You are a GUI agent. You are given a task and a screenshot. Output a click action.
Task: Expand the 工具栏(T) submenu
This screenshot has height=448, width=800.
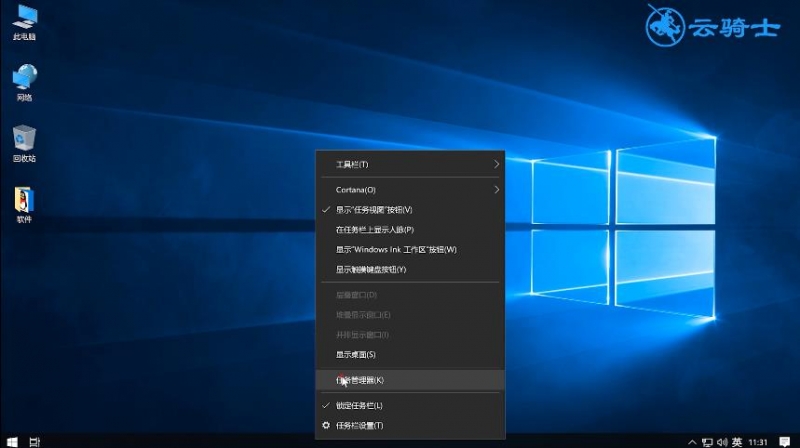click(x=410, y=164)
